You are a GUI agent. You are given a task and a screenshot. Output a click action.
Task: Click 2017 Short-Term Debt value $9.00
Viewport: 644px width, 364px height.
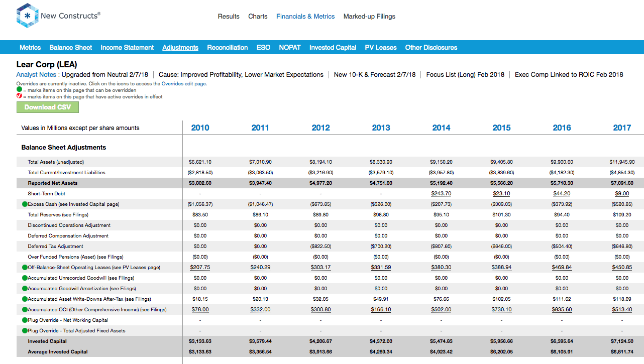622,194
